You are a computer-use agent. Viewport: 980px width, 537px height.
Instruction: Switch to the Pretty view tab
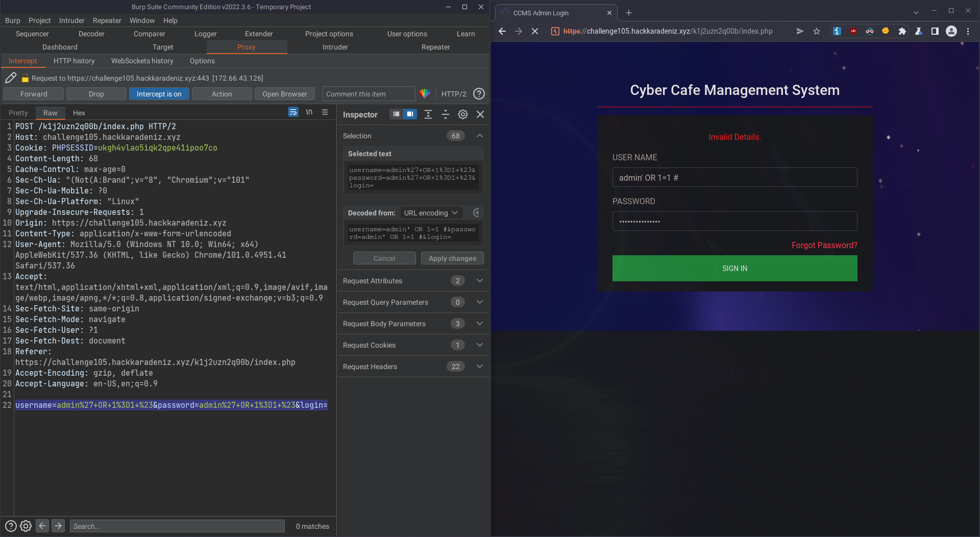pos(18,113)
